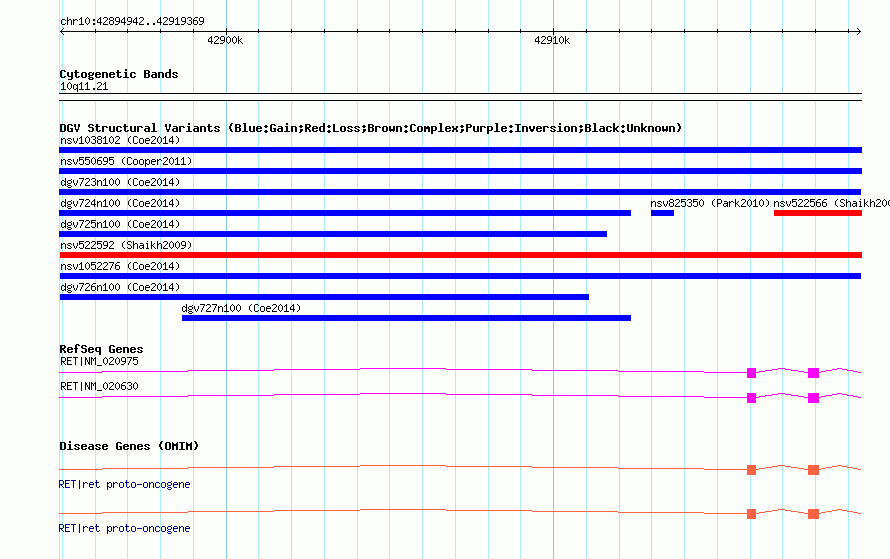Click the ruler's left arrow end

tap(62, 31)
